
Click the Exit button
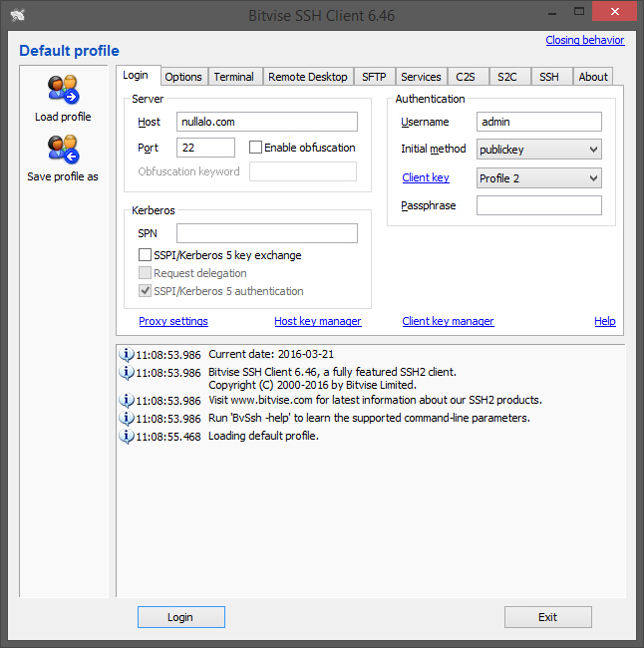pyautogui.click(x=547, y=617)
